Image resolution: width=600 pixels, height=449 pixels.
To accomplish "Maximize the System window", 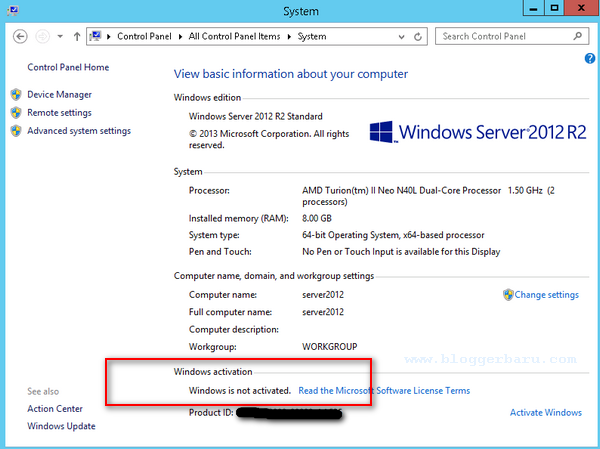I will point(554,8).
